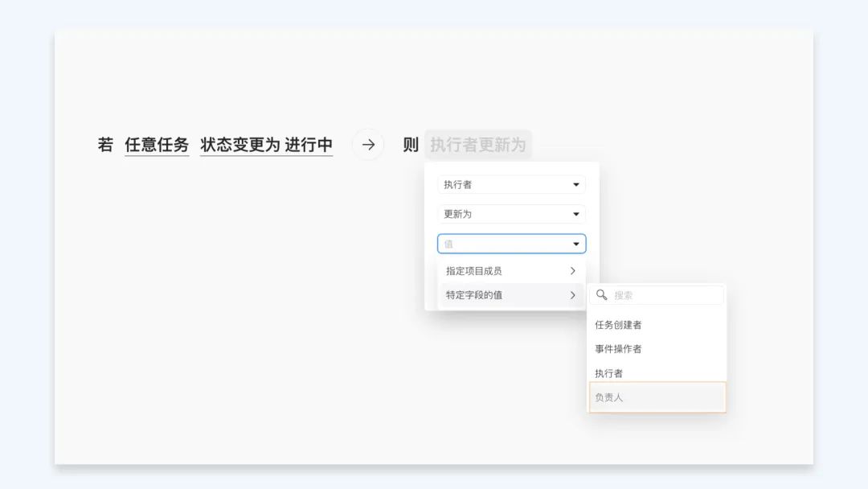868x489 pixels.
Task: Select 任务创建者 from the field list
Action: pos(618,325)
